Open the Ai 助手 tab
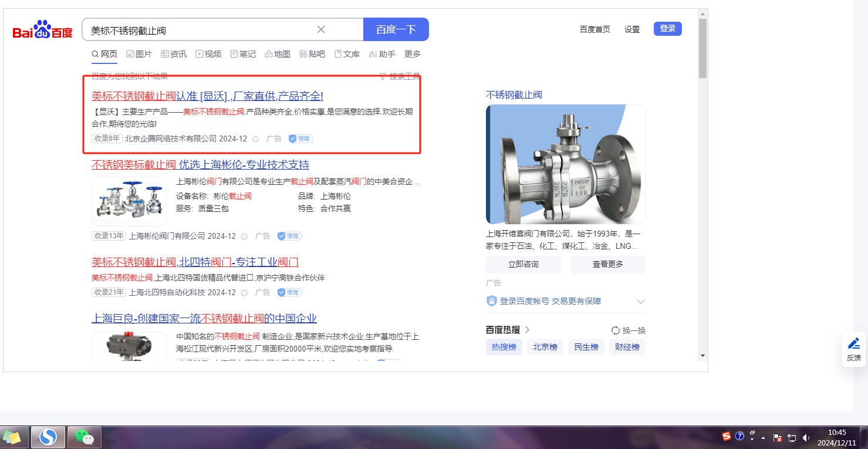Screen dimensions: 868x449 coord(382,54)
